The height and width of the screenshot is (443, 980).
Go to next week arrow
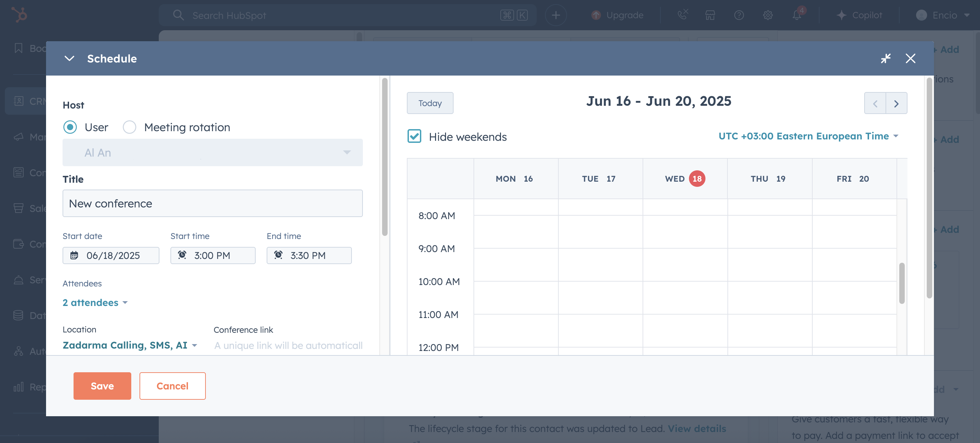pyautogui.click(x=896, y=103)
